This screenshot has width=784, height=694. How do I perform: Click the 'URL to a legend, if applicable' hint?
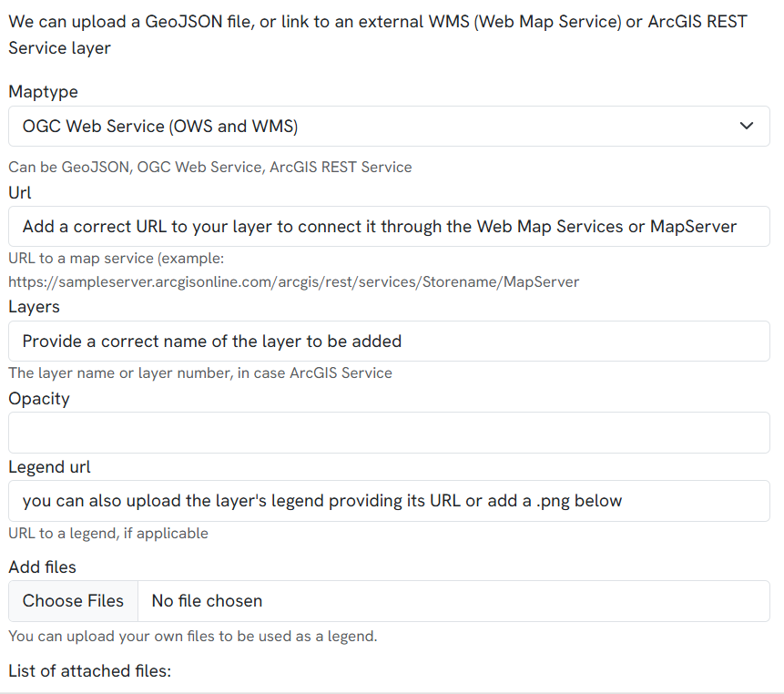108,534
